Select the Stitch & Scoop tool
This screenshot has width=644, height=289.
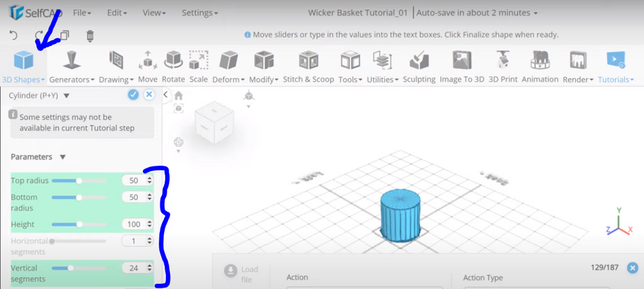coord(308,67)
